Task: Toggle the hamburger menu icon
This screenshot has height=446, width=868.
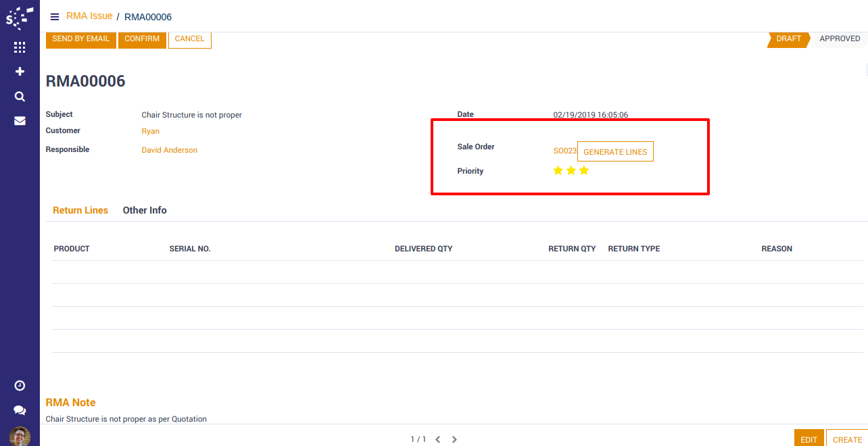Action: click(55, 17)
